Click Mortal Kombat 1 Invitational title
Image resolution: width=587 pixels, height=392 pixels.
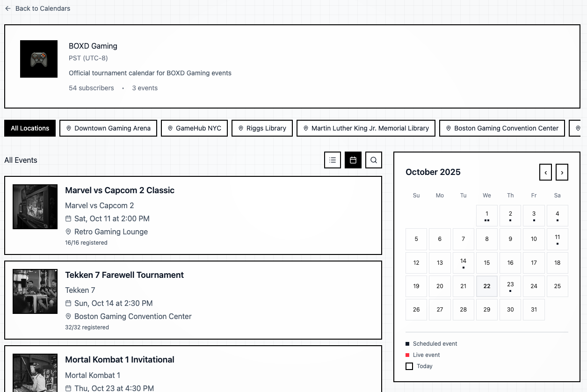click(x=120, y=360)
